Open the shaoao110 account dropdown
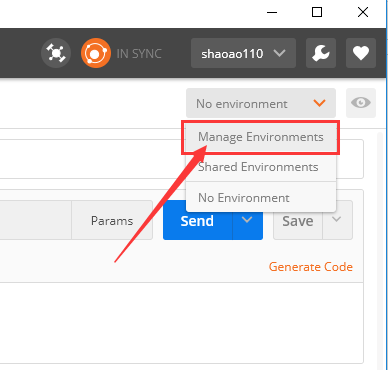This screenshot has width=388, height=370. click(x=243, y=53)
